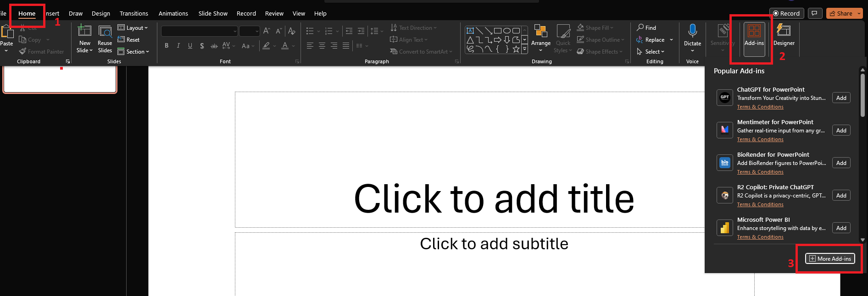Open the font color picker
868x296 pixels.
[293, 46]
